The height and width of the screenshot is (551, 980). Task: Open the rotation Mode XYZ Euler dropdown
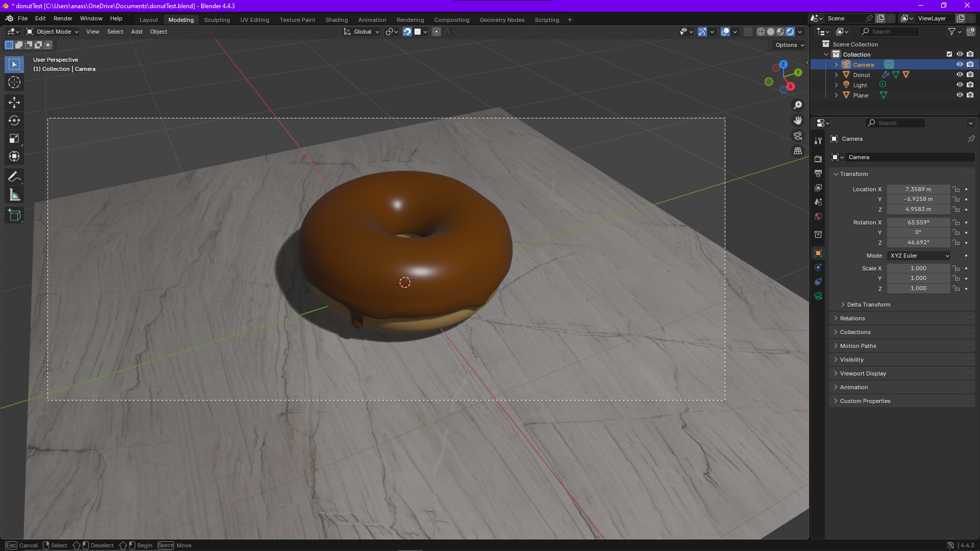[x=919, y=256]
